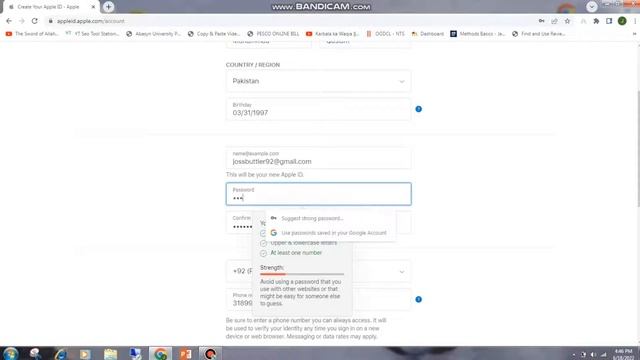Open the Copy & Paste Video bookmark

pyautogui.click(x=214, y=34)
